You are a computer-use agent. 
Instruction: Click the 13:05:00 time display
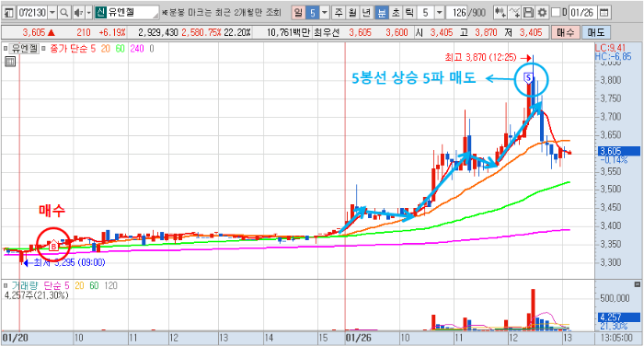pos(617,339)
